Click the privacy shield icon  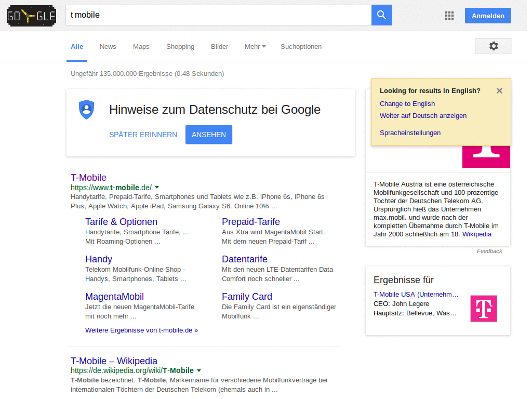pos(87,110)
